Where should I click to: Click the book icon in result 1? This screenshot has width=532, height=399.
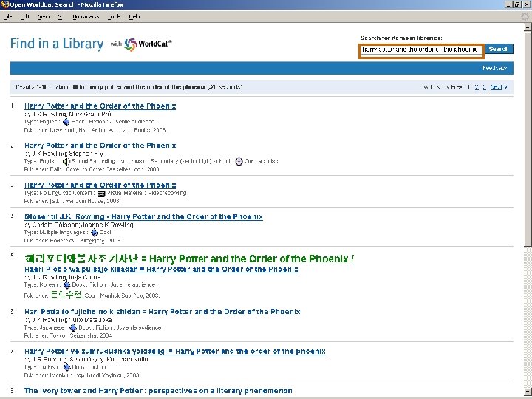point(66,122)
